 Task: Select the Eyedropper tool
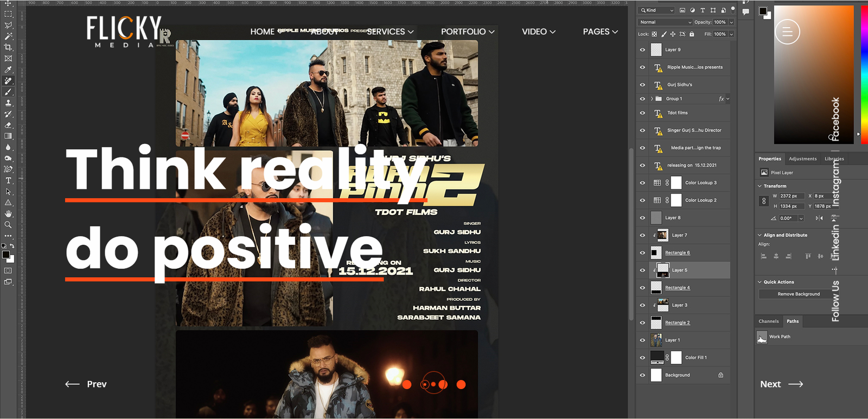8,69
